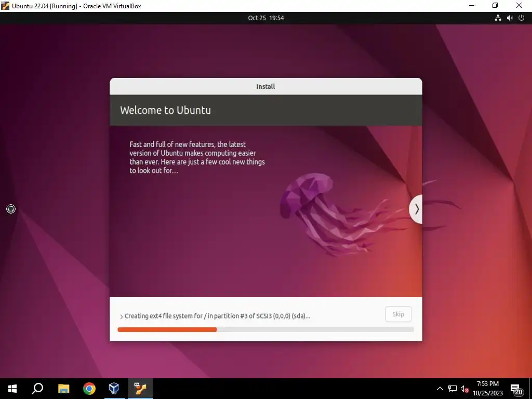Click the installation progress bar
Viewport: 532px width, 399px height.
[265, 329]
